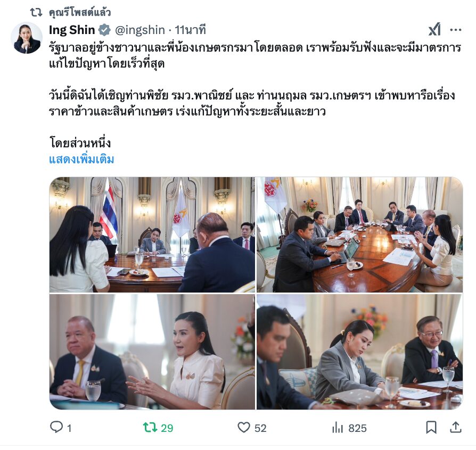
Task: Click the คุณรีโพสต์แล้ว repost label
Action: pos(80,12)
